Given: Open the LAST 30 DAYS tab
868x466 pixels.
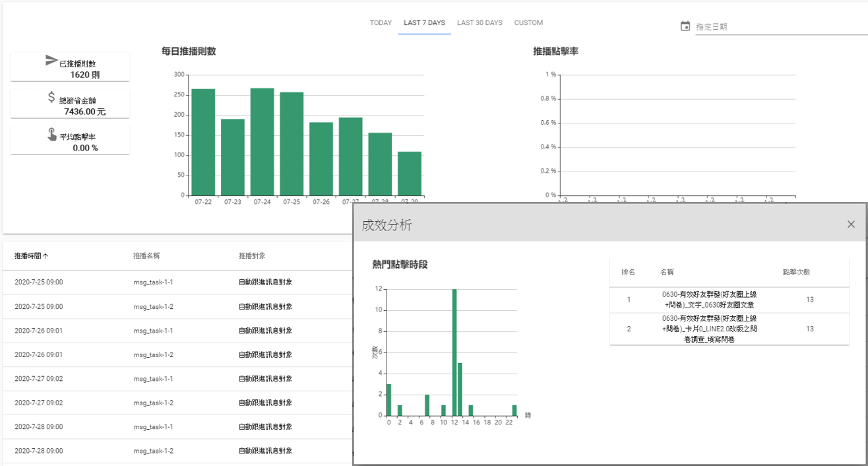Looking at the screenshot, I should (x=480, y=23).
